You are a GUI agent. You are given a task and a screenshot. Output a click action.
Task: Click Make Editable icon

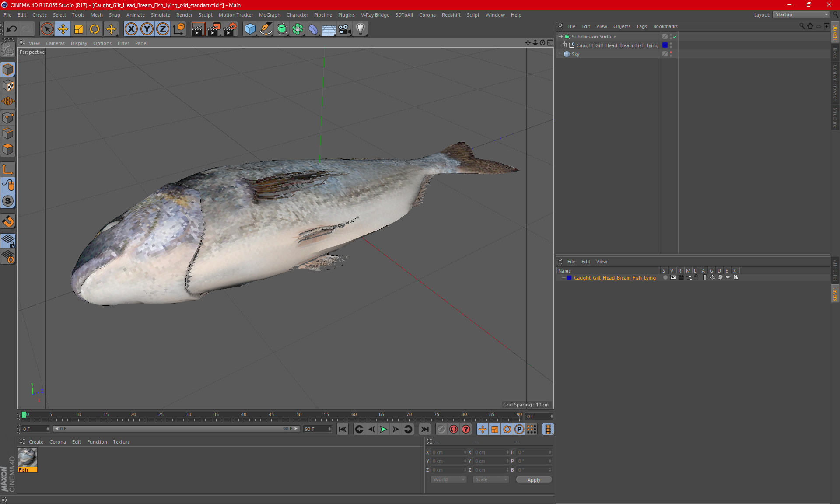[x=8, y=49]
